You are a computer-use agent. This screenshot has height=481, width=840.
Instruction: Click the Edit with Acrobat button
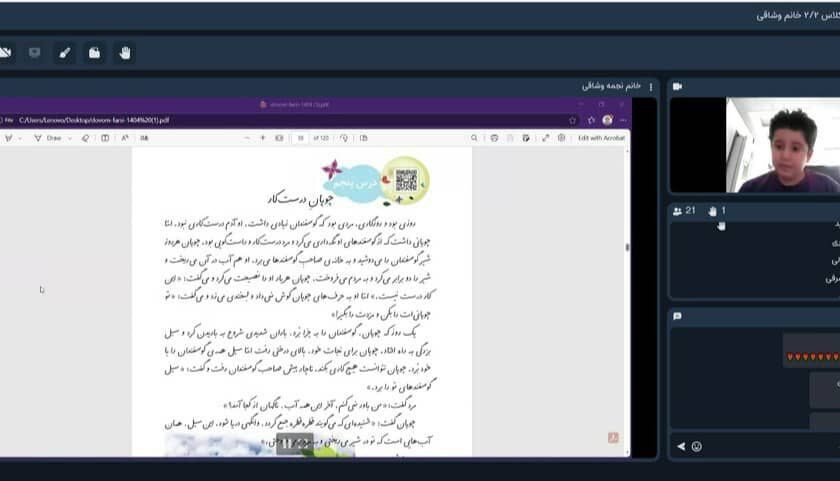tap(601, 138)
